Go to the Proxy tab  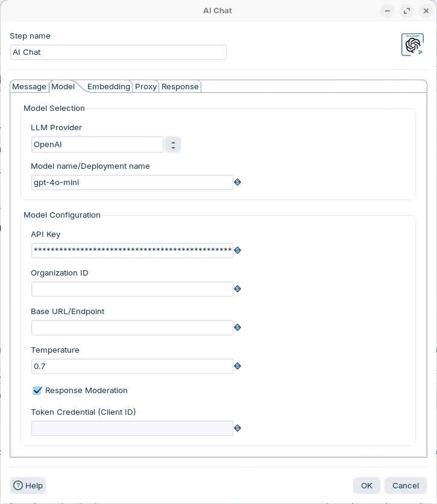146,87
